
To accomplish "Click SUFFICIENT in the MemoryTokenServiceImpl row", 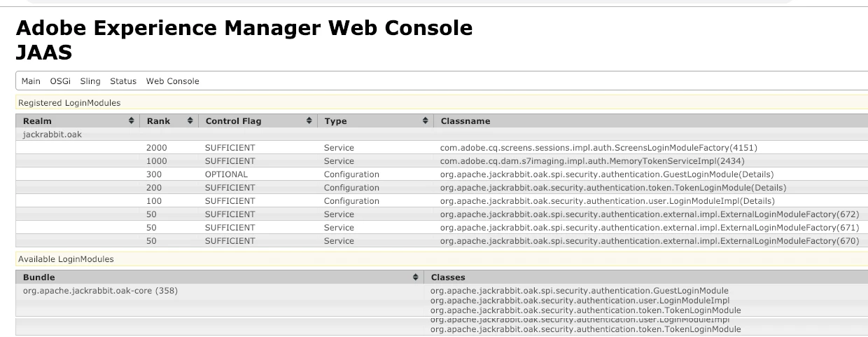I will click(230, 161).
